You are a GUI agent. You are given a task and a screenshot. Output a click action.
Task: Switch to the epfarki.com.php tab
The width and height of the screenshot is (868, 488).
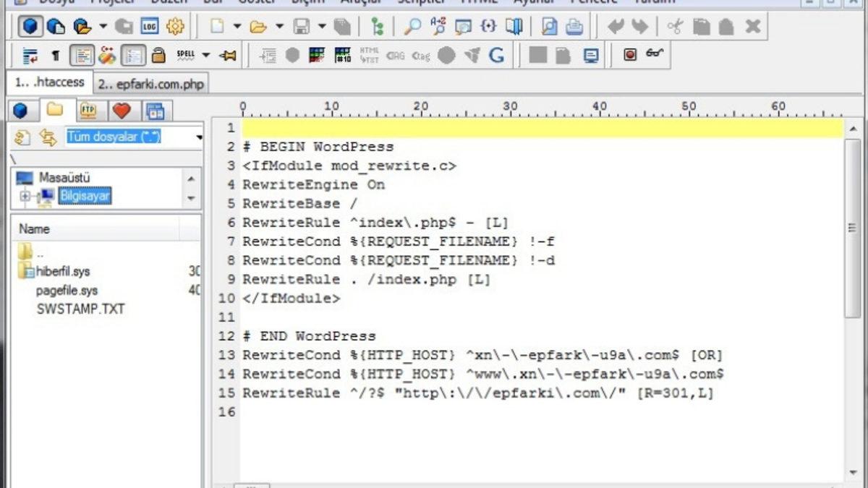(x=152, y=83)
